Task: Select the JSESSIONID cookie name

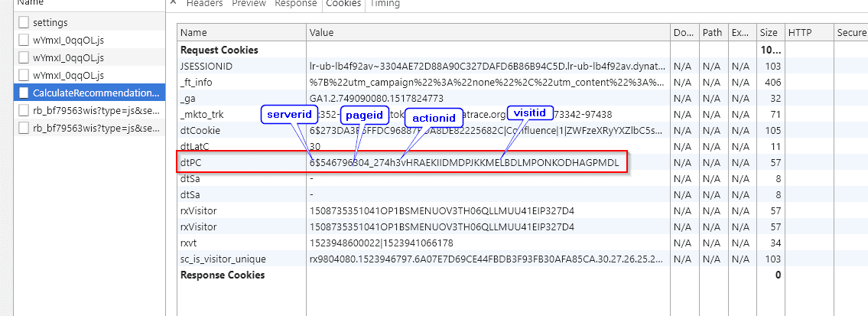Action: [206, 66]
